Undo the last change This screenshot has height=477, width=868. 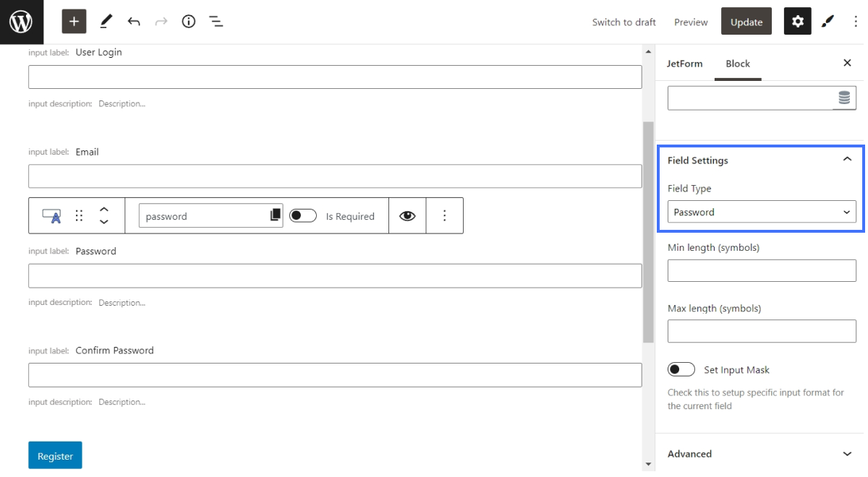134,21
